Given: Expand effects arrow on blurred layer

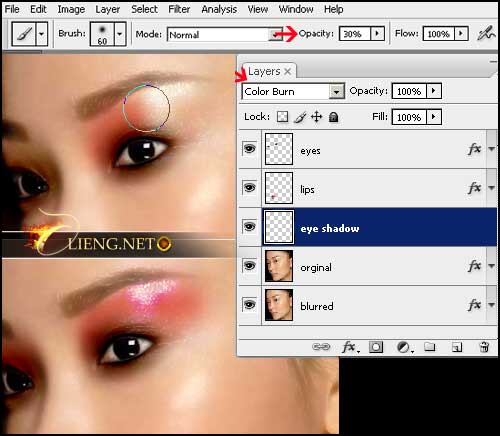Looking at the screenshot, I should coord(491,305).
